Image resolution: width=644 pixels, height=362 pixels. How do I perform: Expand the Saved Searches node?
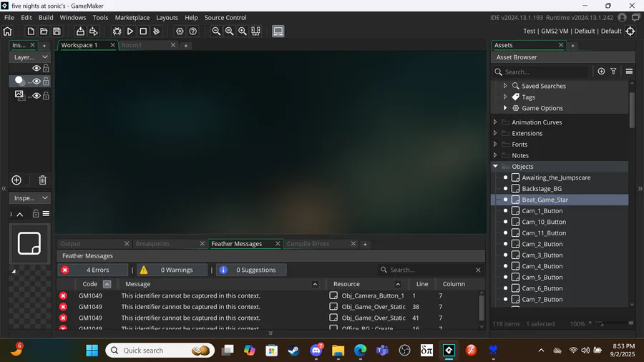[x=505, y=86]
